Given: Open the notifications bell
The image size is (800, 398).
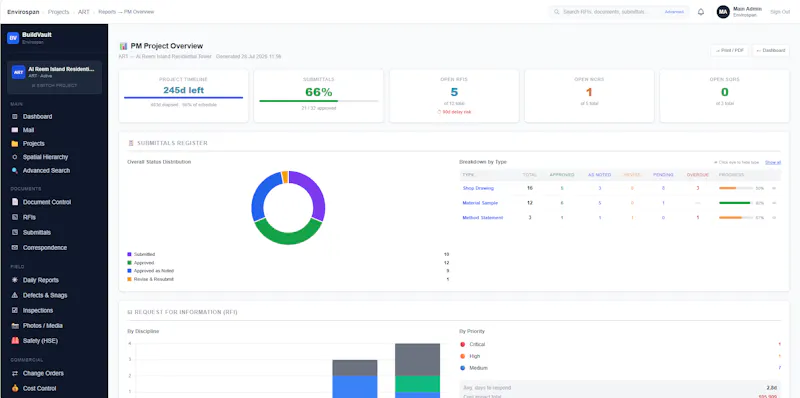Looking at the screenshot, I should (701, 12).
